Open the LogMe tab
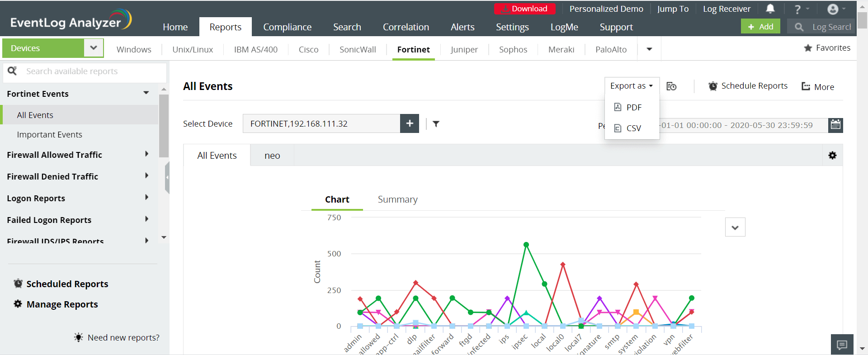This screenshot has height=355, width=868. tap(564, 27)
